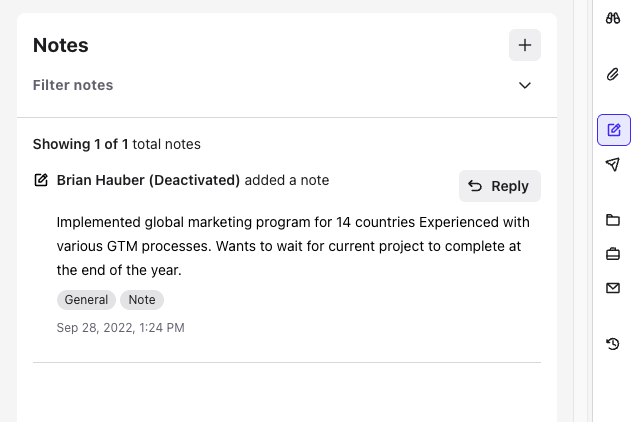Open the history clock icon
The height and width of the screenshot is (422, 633).
[x=613, y=344]
